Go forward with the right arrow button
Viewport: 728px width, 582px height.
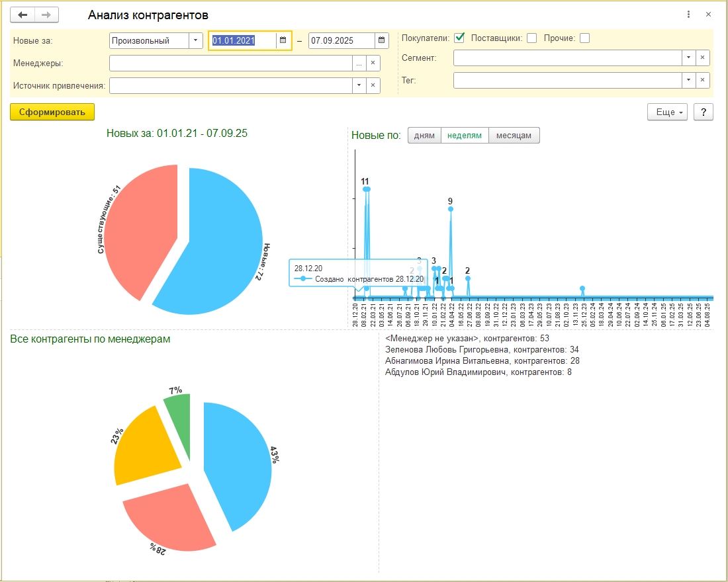tap(46, 15)
